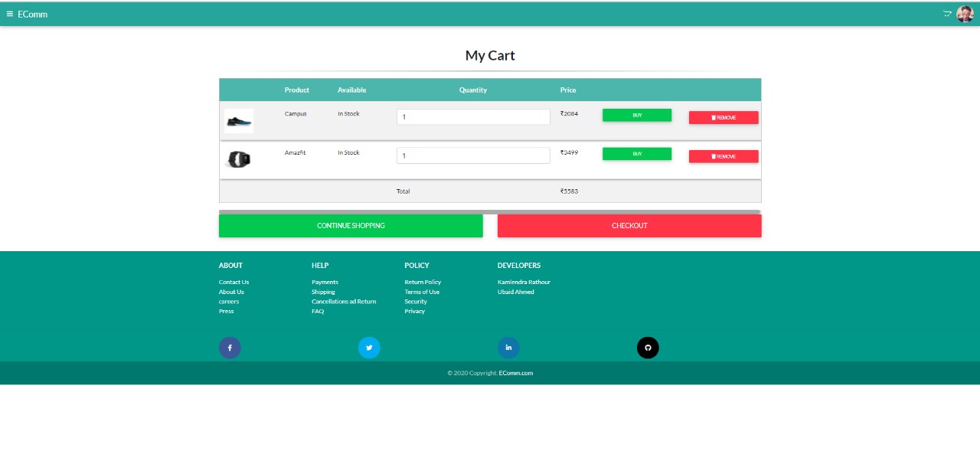Open careers footer link
The width and height of the screenshot is (980, 474).
coord(229,302)
